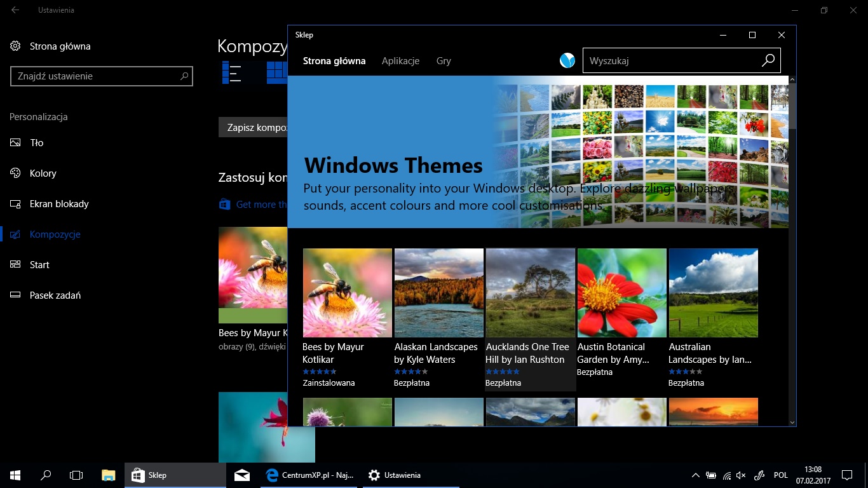This screenshot has width=868, height=488.
Task: Open the Store user account avatar
Action: tap(567, 60)
